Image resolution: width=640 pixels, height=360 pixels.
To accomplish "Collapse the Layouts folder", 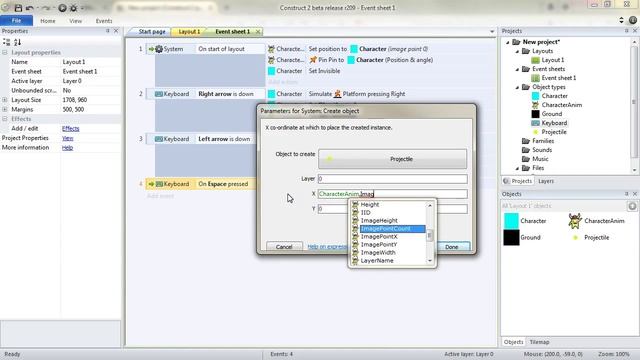I will [517, 51].
